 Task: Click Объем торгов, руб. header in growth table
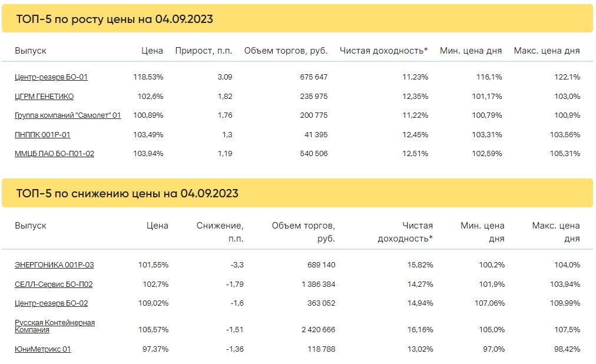click(x=286, y=51)
